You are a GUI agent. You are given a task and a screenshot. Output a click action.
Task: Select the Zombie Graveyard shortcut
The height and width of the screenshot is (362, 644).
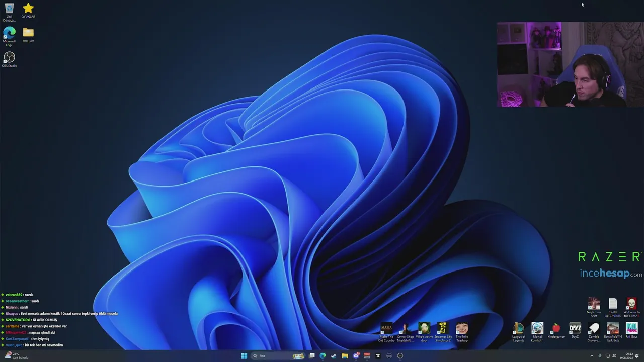(594, 333)
